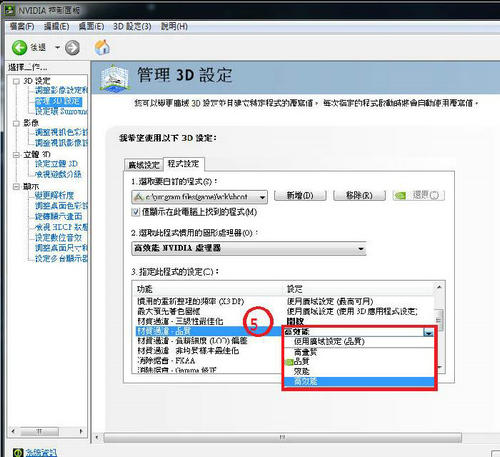
Task: Choose the highlighted 高效能 option
Action: [x=359, y=382]
